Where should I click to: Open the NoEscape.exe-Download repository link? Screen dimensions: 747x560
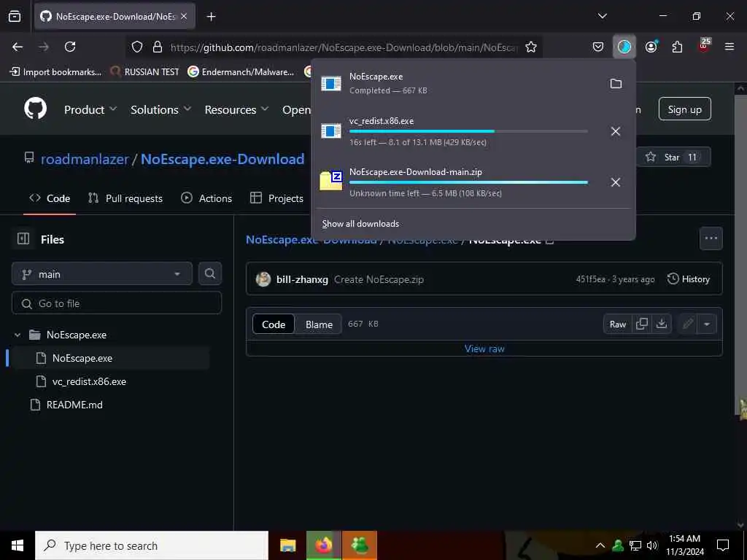(222, 159)
